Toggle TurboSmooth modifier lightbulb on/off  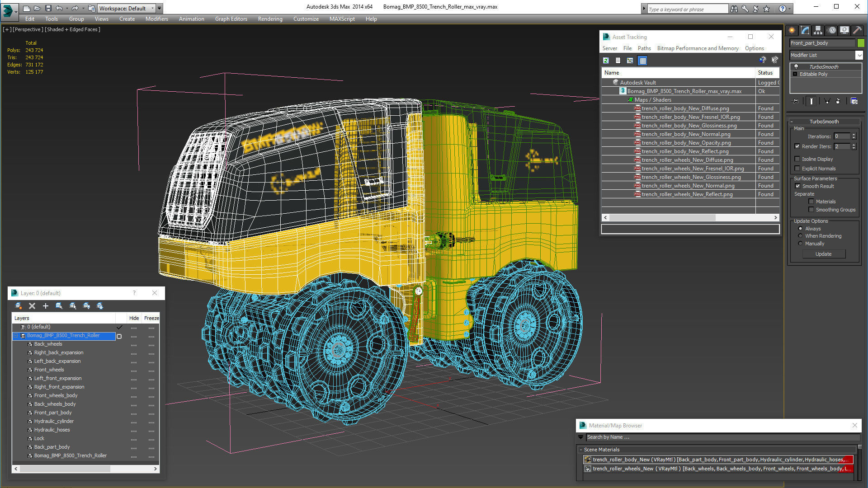click(x=796, y=66)
